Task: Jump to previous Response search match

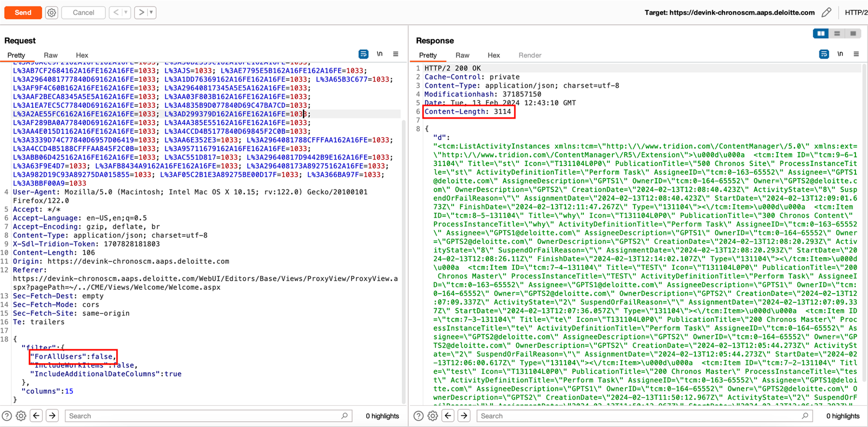Action: click(x=448, y=416)
